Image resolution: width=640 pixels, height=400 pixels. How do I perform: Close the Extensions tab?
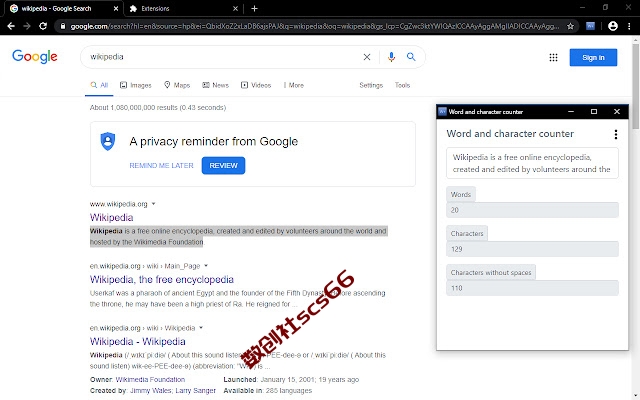tap(235, 8)
